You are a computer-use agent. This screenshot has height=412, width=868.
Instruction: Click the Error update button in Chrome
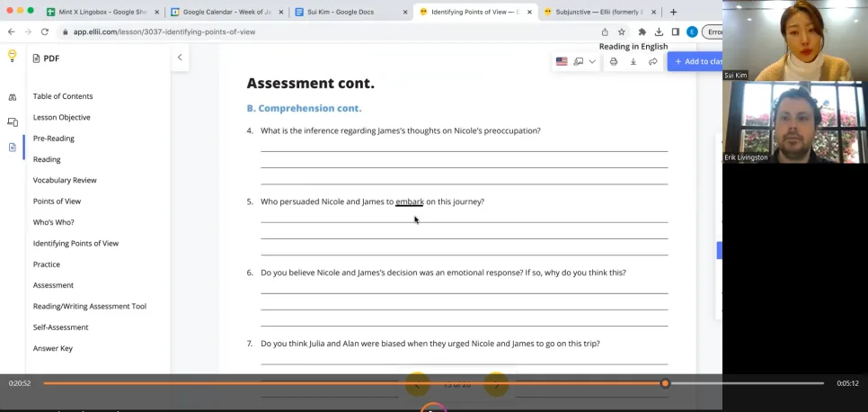pyautogui.click(x=712, y=32)
